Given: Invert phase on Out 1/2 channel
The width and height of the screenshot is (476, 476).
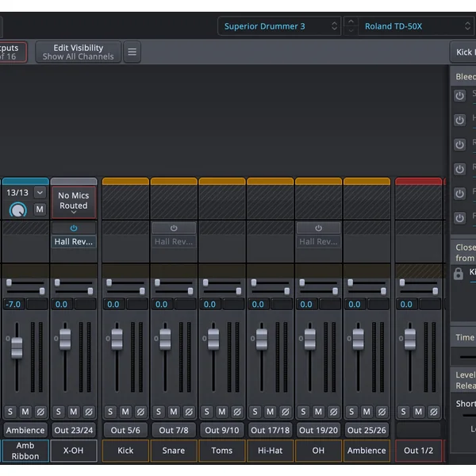Looking at the screenshot, I should click(434, 412).
